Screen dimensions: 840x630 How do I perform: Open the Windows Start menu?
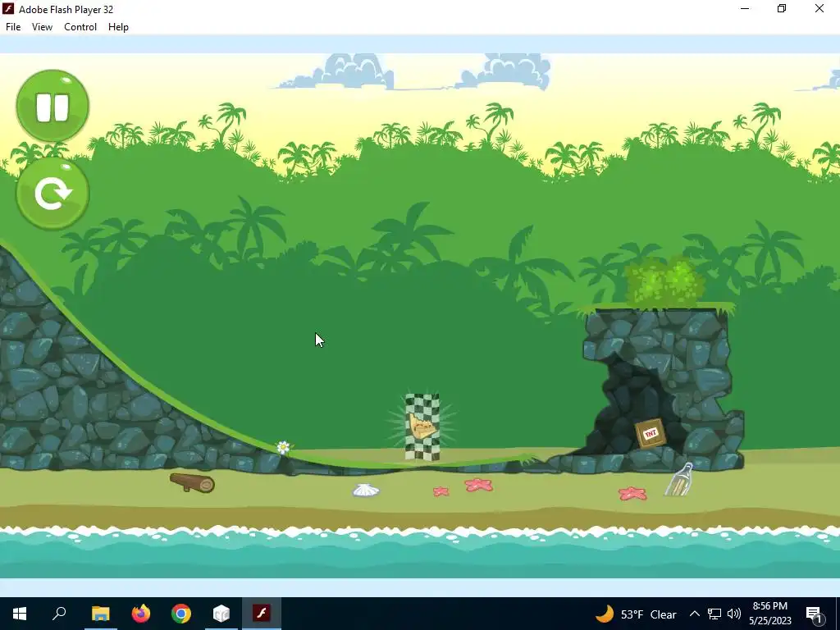(20, 614)
